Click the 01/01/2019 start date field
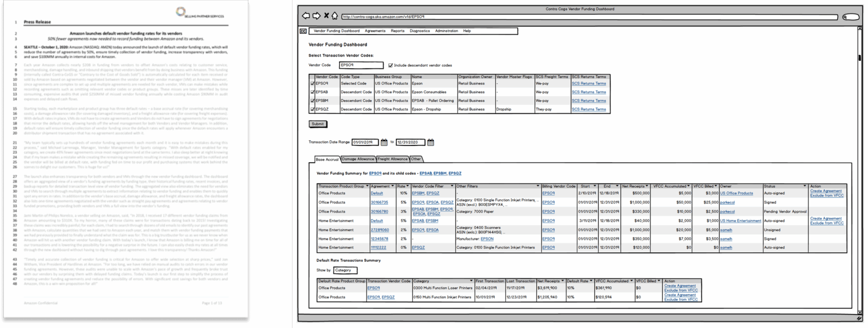The height and width of the screenshot is (328, 868). pos(365,142)
